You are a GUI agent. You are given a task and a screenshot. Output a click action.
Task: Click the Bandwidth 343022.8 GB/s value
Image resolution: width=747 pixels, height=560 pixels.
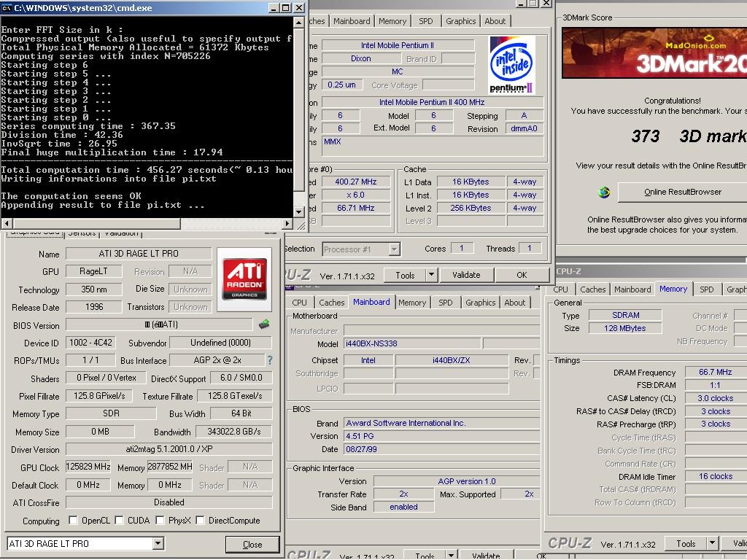click(x=234, y=432)
